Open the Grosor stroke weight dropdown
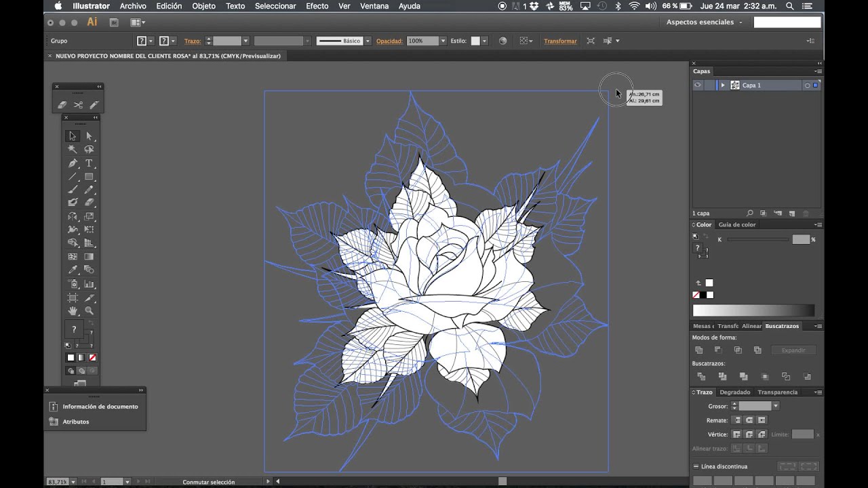 775,406
